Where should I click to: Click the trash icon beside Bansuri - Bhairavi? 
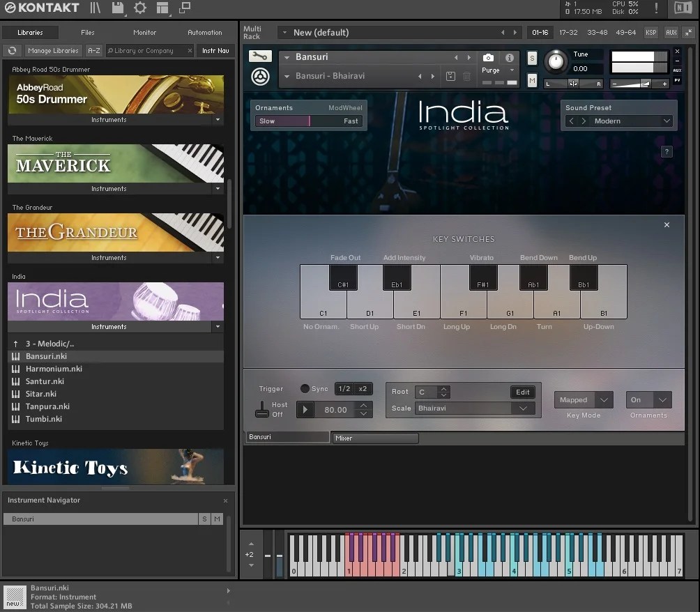tap(466, 77)
